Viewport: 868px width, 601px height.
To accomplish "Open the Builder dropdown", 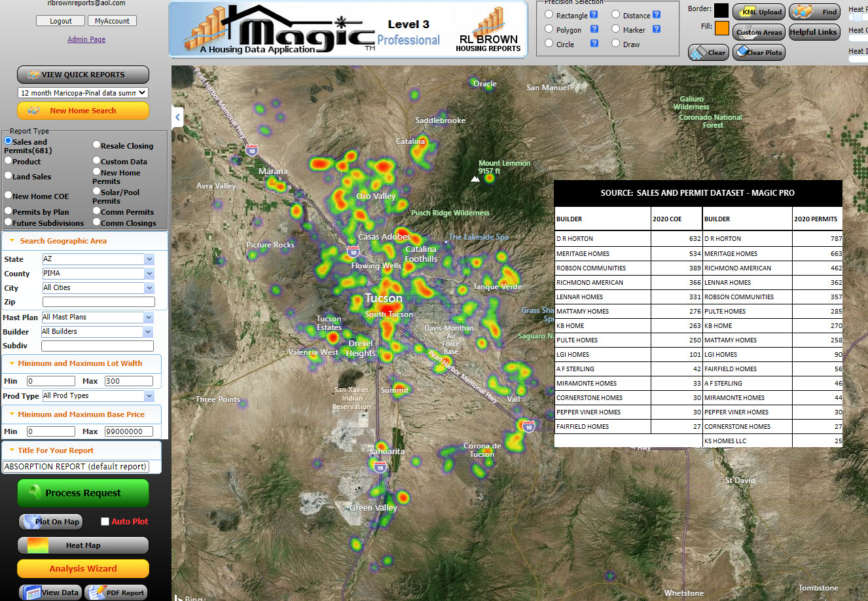I will click(x=149, y=332).
